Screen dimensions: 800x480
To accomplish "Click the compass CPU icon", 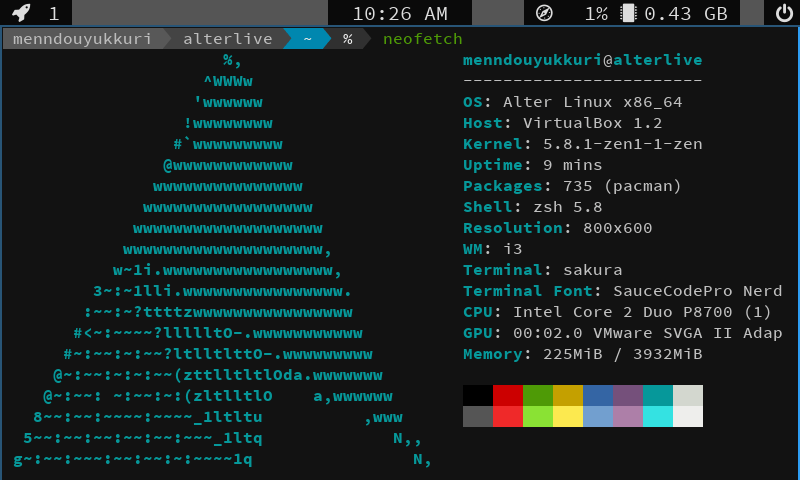I will (544, 13).
